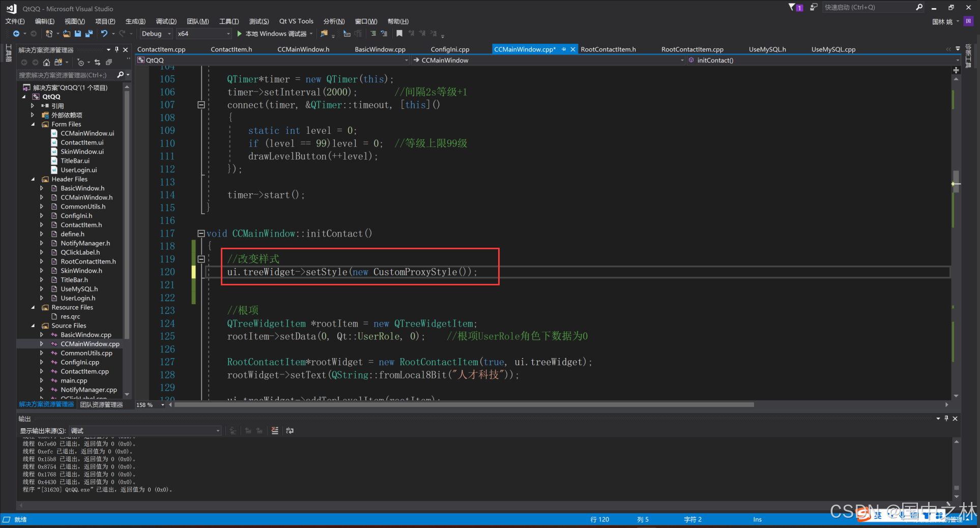Open UseMySQL.h in Solution Explorer
This screenshot has width=980, height=528.
79,289
